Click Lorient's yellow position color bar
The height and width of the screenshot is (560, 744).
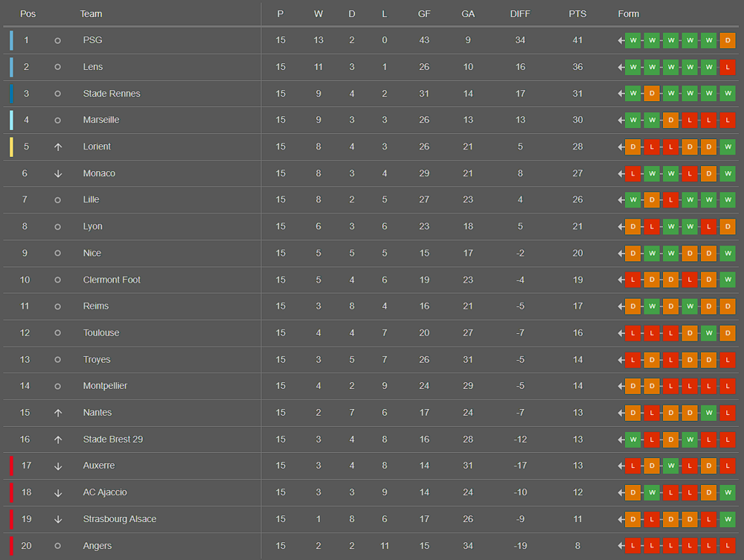(11, 147)
